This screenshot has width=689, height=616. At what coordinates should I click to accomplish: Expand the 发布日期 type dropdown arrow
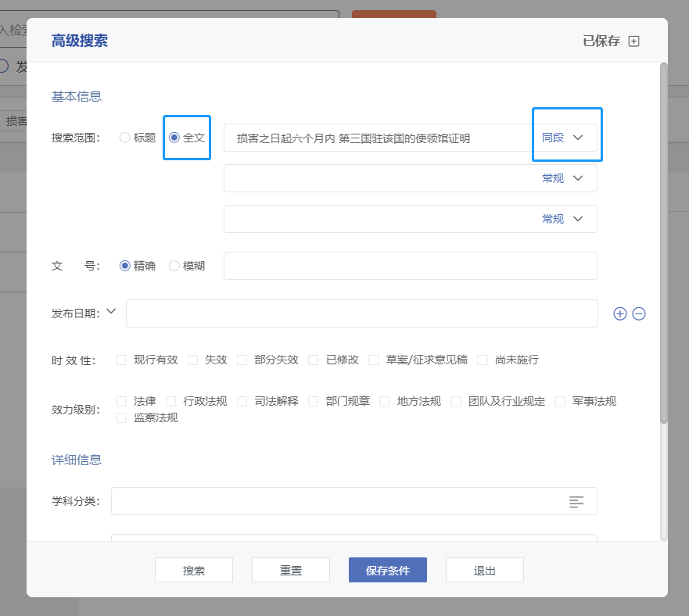click(111, 311)
